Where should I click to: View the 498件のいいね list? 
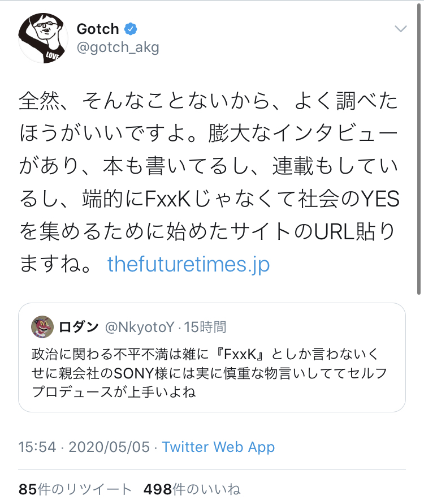[192, 489]
